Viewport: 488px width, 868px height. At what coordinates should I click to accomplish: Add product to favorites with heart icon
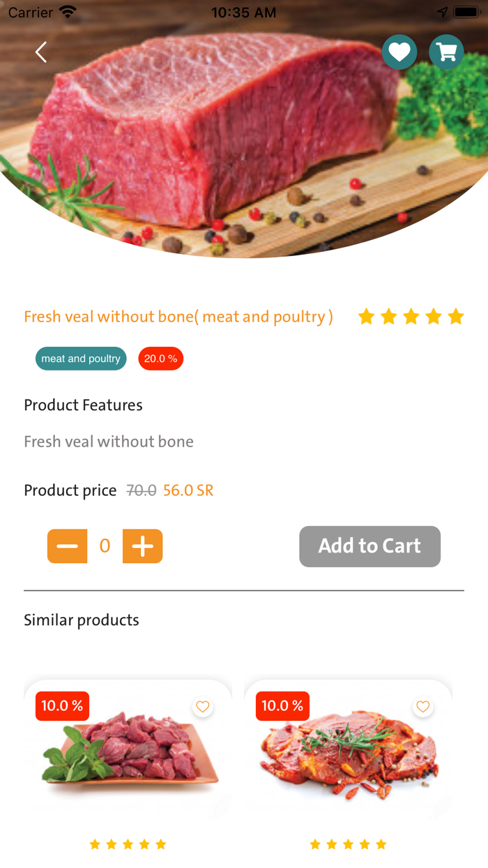click(x=399, y=52)
